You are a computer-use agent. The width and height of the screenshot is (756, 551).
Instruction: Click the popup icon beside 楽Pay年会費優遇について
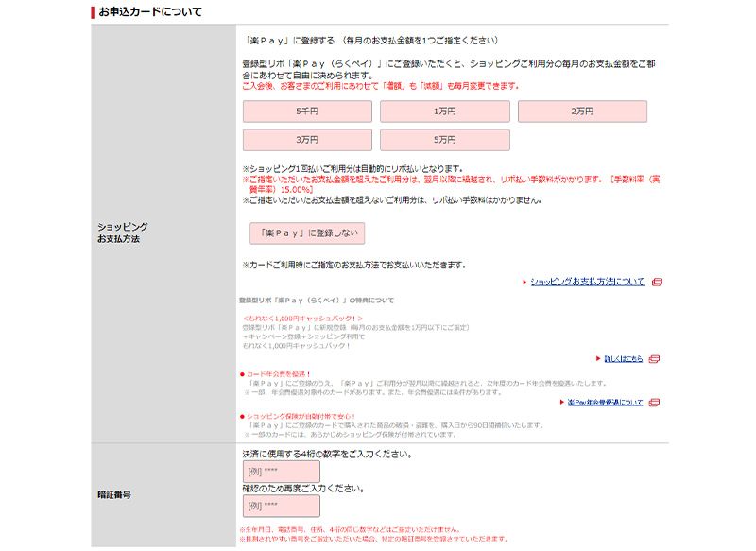coord(656,402)
